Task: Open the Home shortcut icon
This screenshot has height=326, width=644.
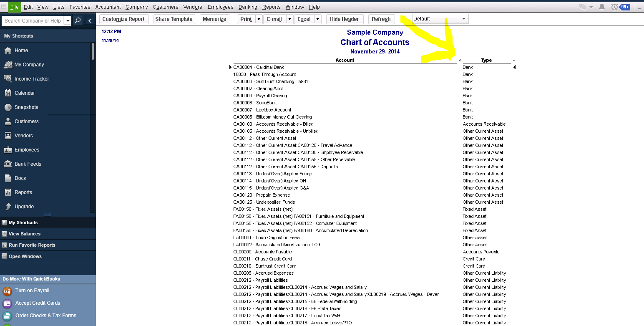Action: click(8, 51)
